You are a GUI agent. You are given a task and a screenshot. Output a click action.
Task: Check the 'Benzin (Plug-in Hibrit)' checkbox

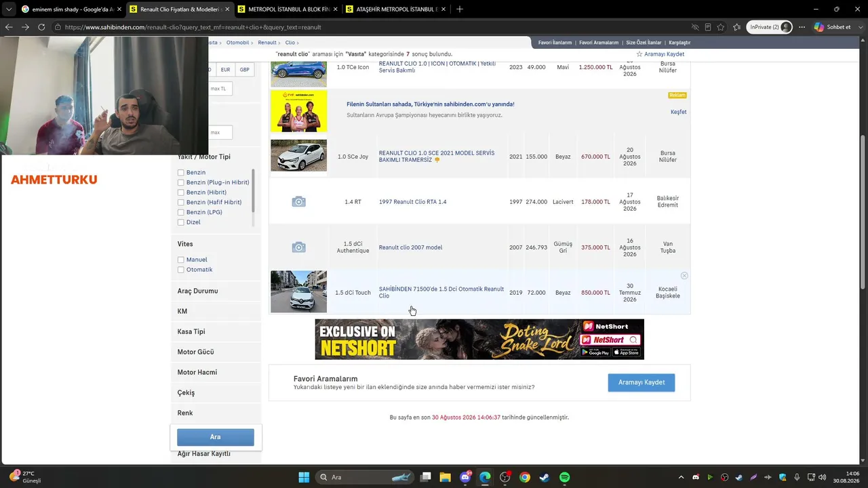click(x=181, y=182)
